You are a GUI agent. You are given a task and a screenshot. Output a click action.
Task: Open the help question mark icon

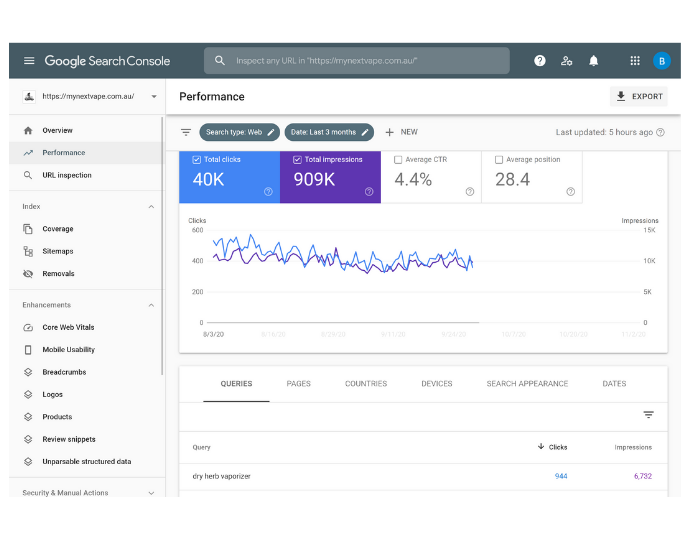tap(540, 61)
